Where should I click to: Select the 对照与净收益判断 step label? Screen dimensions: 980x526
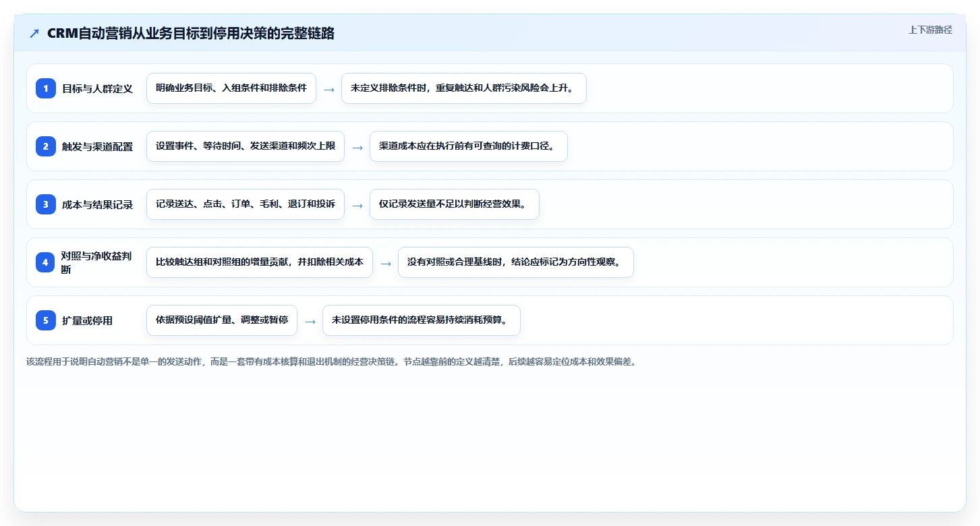[x=96, y=262]
